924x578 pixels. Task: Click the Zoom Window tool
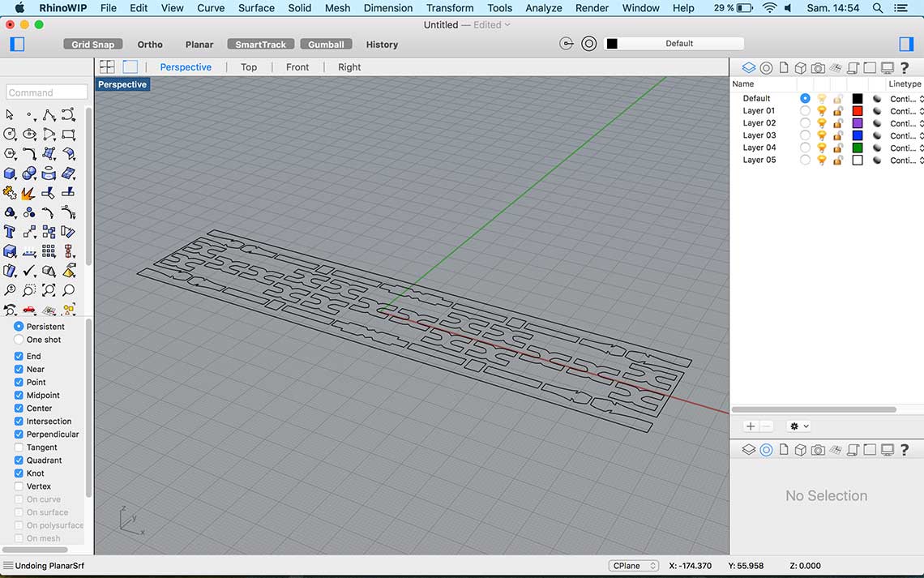(29, 290)
